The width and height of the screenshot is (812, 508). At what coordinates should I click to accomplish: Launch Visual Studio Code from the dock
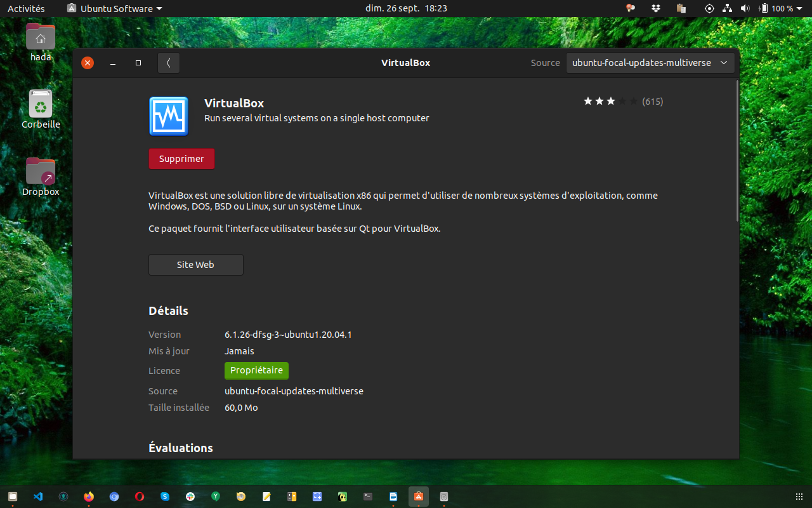tap(38, 497)
